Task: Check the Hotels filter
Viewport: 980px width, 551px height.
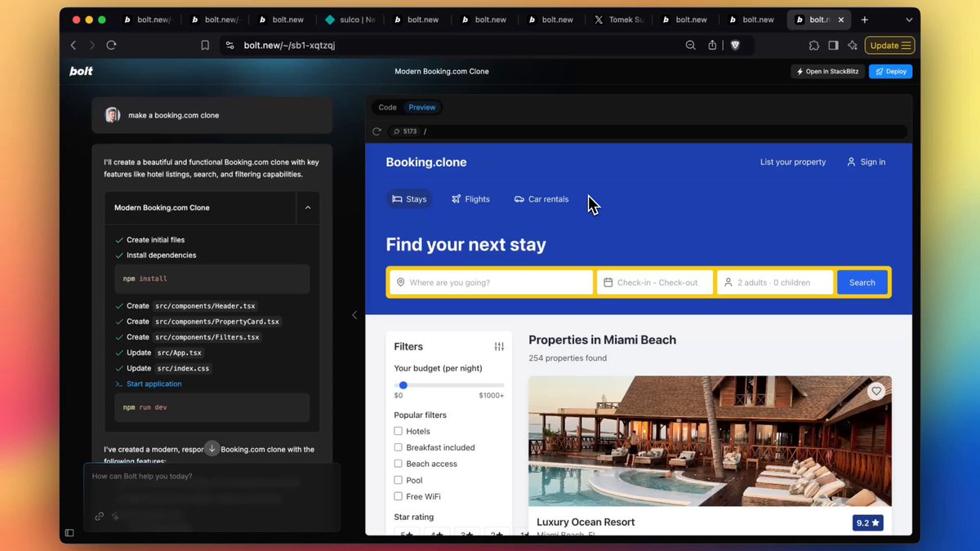Action: pyautogui.click(x=399, y=431)
